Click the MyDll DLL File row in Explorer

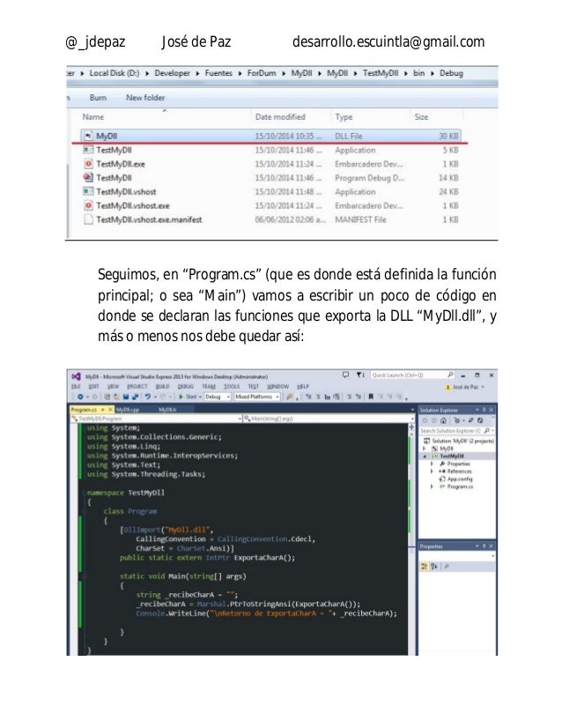pyautogui.click(x=271, y=136)
